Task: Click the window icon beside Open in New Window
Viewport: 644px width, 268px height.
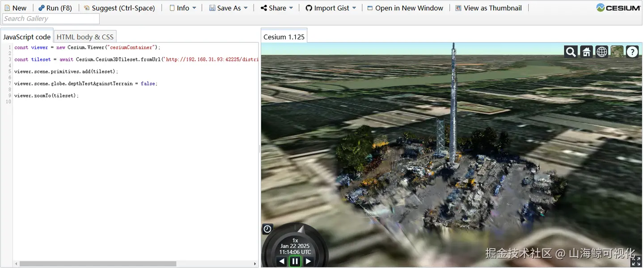Action: coord(370,8)
